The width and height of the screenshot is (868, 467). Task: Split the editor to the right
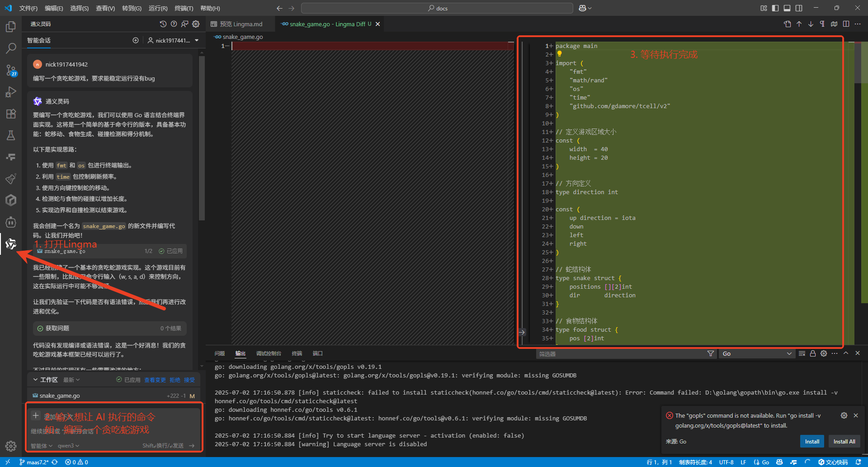[x=846, y=24]
